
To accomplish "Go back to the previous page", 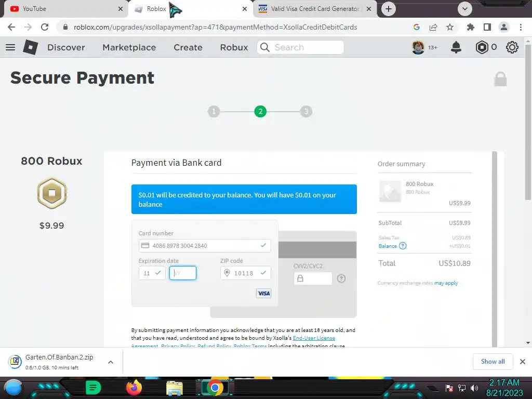I will coord(11,27).
